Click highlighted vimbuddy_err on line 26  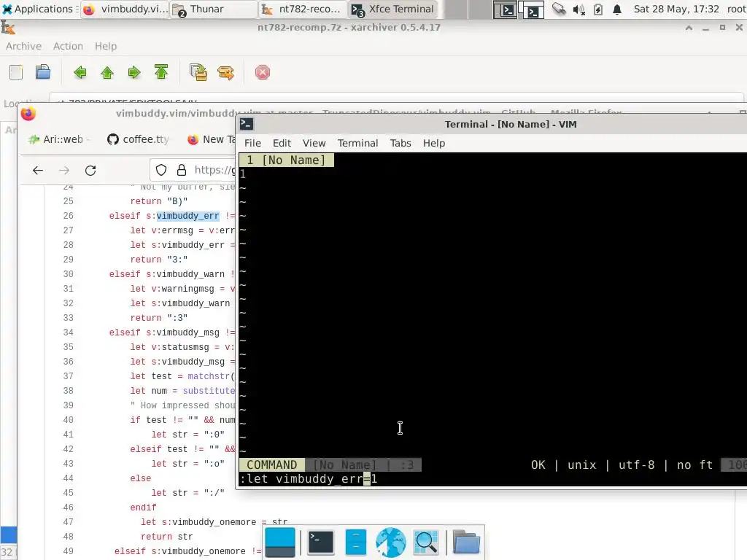point(188,216)
